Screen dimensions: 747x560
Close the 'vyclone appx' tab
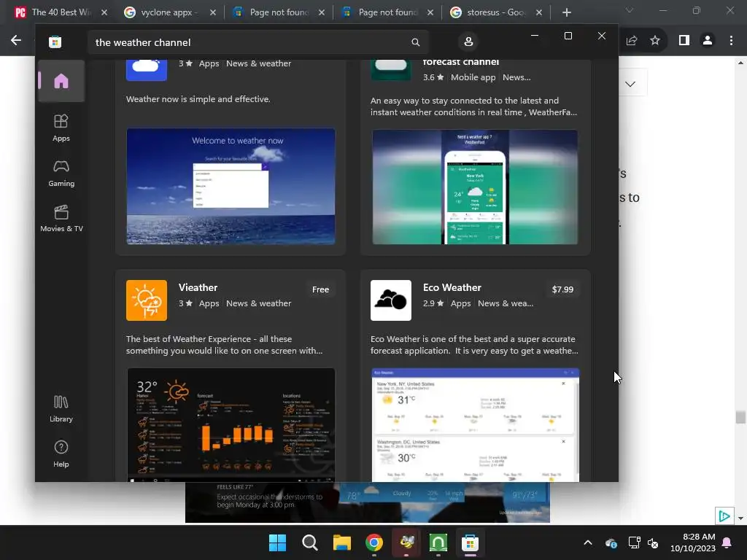coord(213,12)
